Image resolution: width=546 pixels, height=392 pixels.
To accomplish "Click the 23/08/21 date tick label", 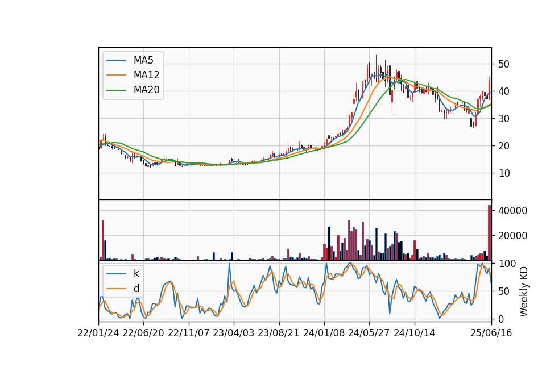I will pyautogui.click(x=279, y=333).
